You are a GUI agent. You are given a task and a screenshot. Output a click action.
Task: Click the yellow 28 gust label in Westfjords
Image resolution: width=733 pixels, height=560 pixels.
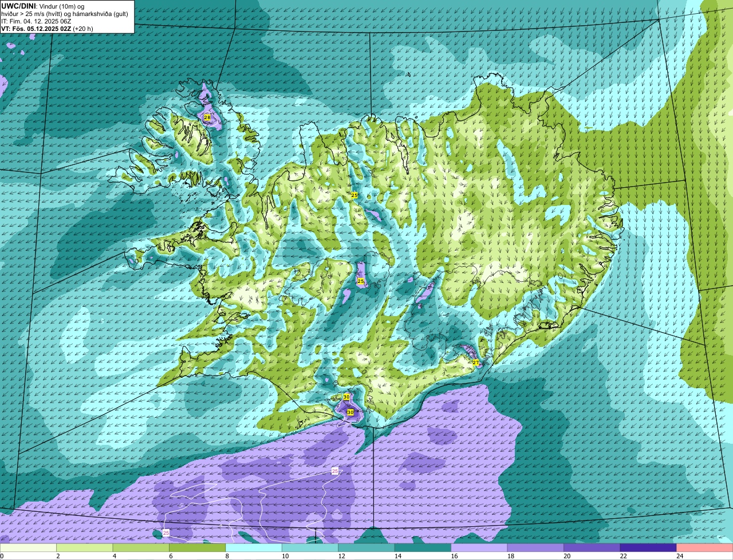click(x=207, y=117)
